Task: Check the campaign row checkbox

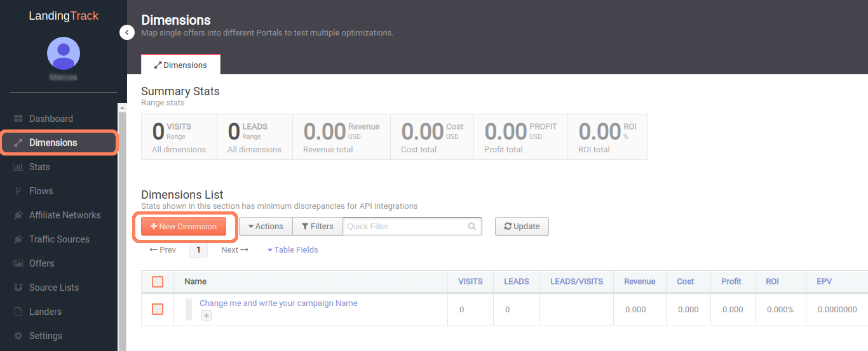Action: point(158,309)
